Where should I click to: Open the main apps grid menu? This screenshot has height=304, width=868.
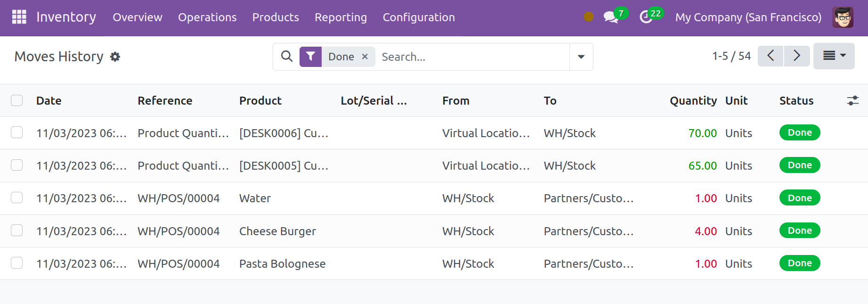click(19, 17)
